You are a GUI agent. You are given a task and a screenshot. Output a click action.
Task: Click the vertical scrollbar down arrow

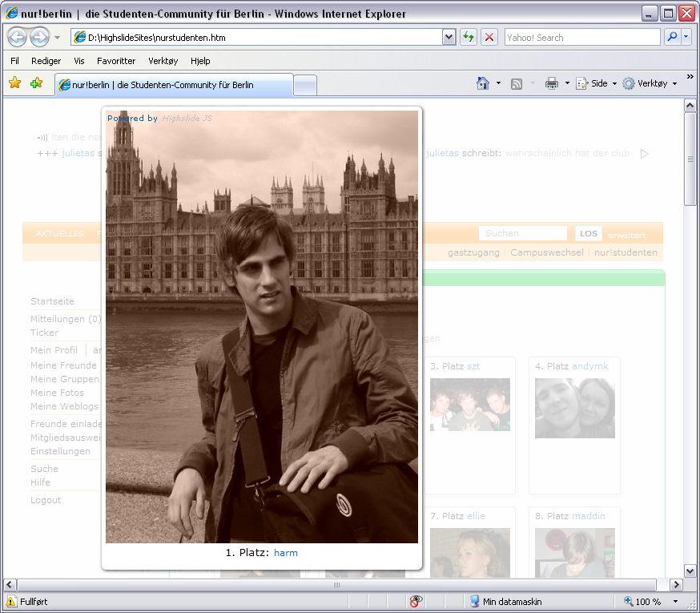coord(690,571)
